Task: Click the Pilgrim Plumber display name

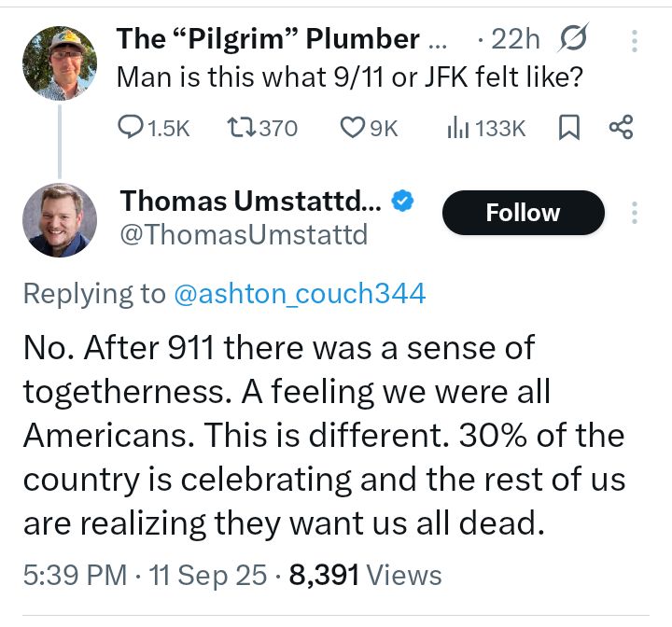Action: (x=281, y=38)
